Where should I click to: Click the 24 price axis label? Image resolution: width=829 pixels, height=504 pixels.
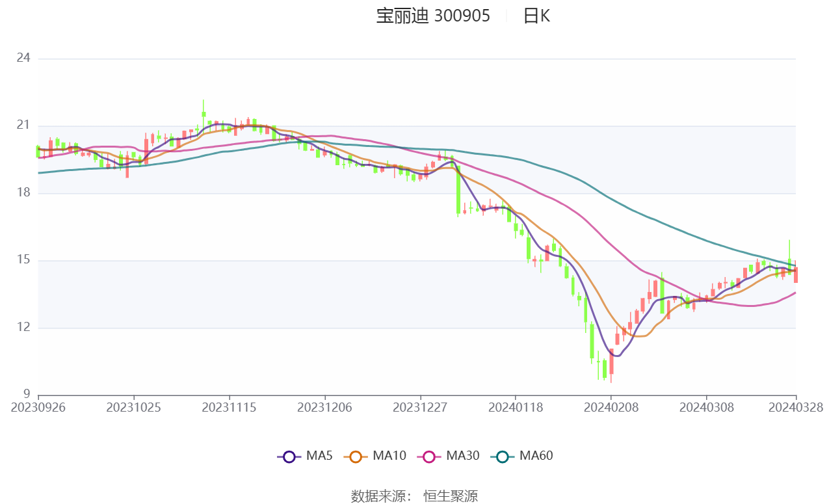point(23,59)
